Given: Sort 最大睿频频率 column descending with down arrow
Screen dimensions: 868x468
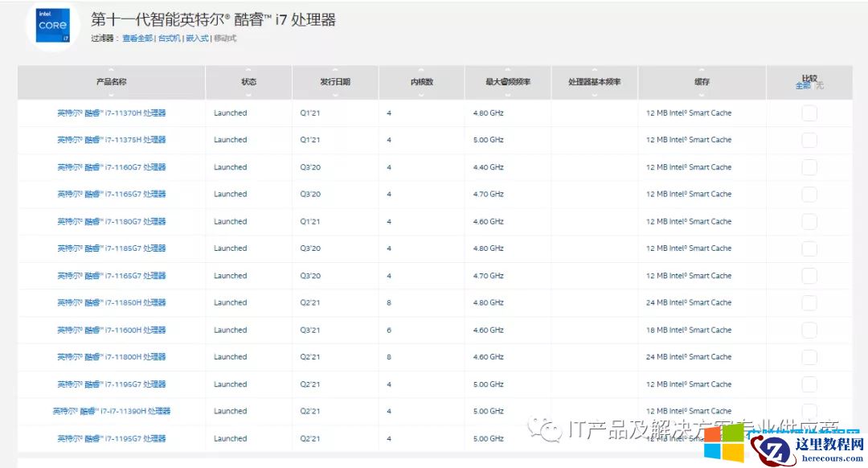Looking at the screenshot, I should tap(508, 95).
